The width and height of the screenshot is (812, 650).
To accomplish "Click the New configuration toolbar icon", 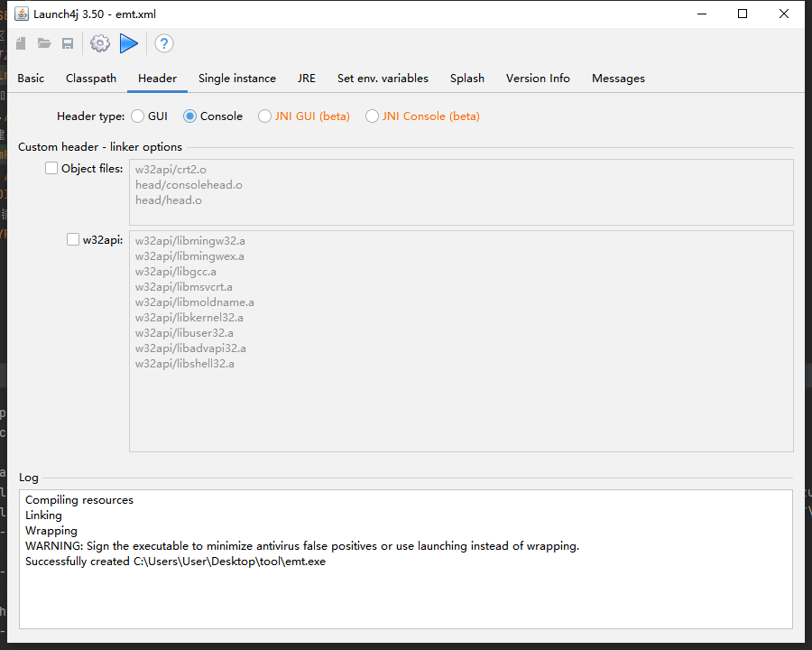I will tap(21, 43).
